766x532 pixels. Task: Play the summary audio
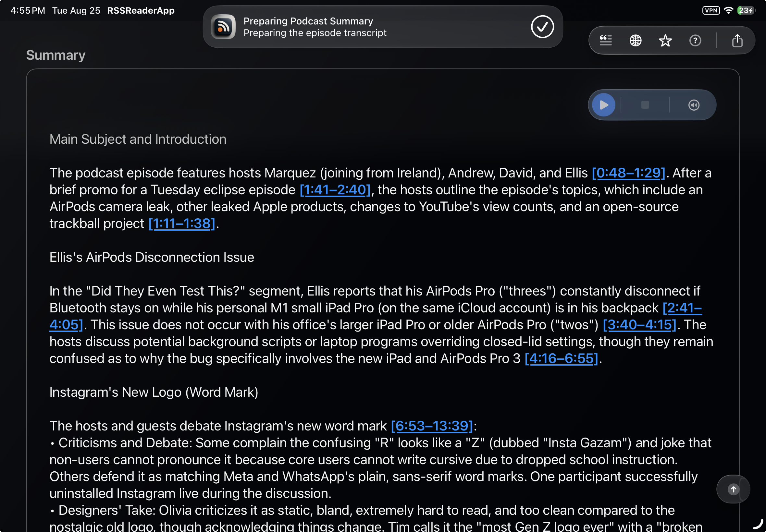tap(604, 105)
